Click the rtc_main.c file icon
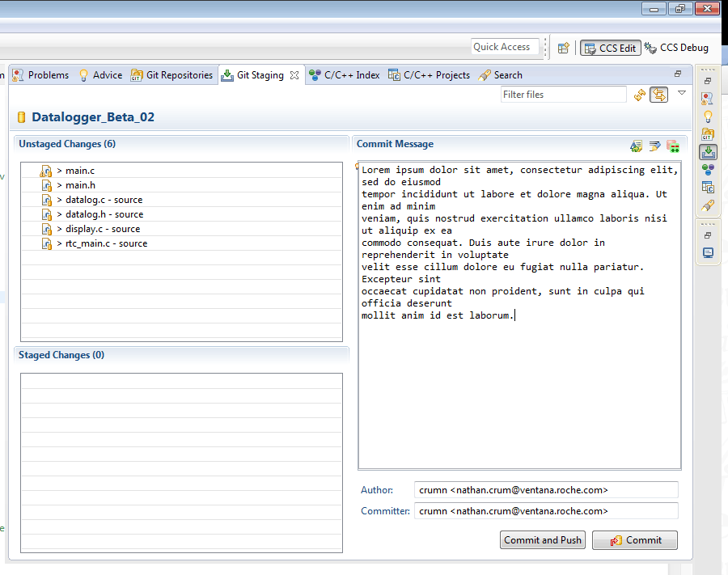Image resolution: width=728 pixels, height=575 pixels. tap(46, 243)
